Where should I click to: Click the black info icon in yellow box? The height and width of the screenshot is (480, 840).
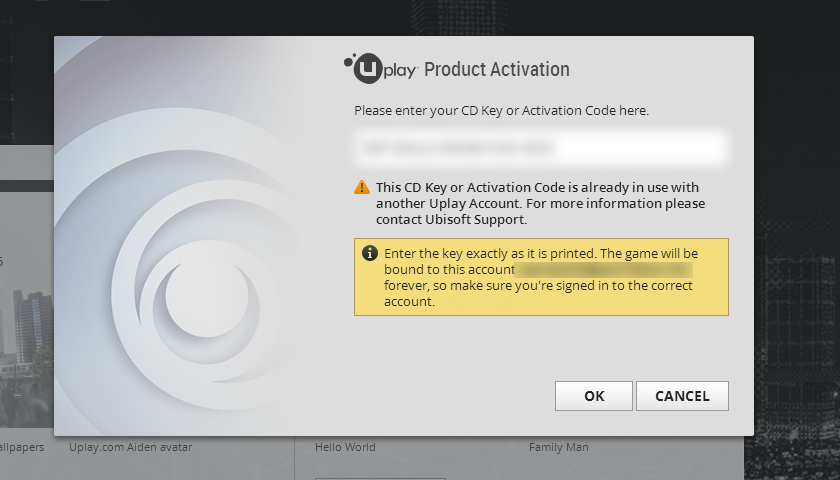coord(370,253)
